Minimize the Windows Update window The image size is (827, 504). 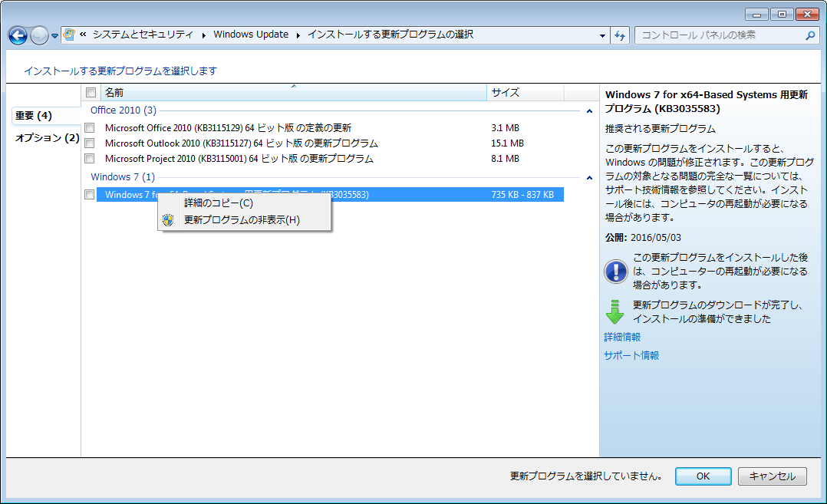click(756, 15)
